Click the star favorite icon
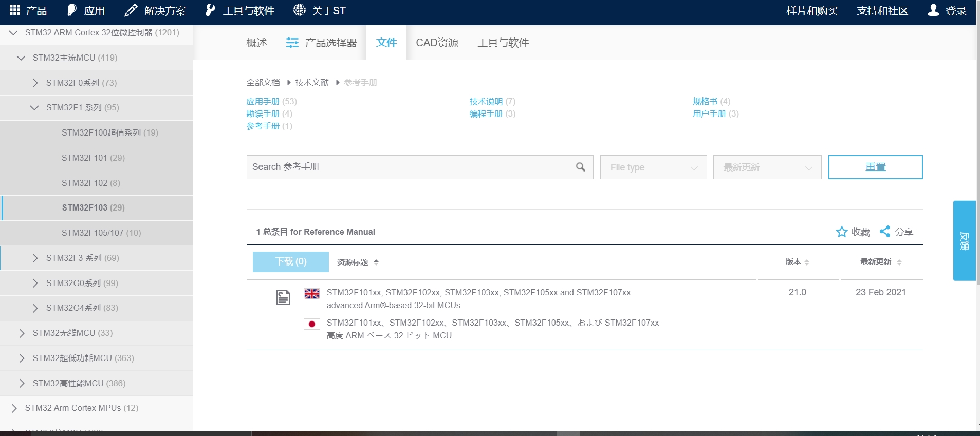Image resolution: width=980 pixels, height=436 pixels. [841, 232]
